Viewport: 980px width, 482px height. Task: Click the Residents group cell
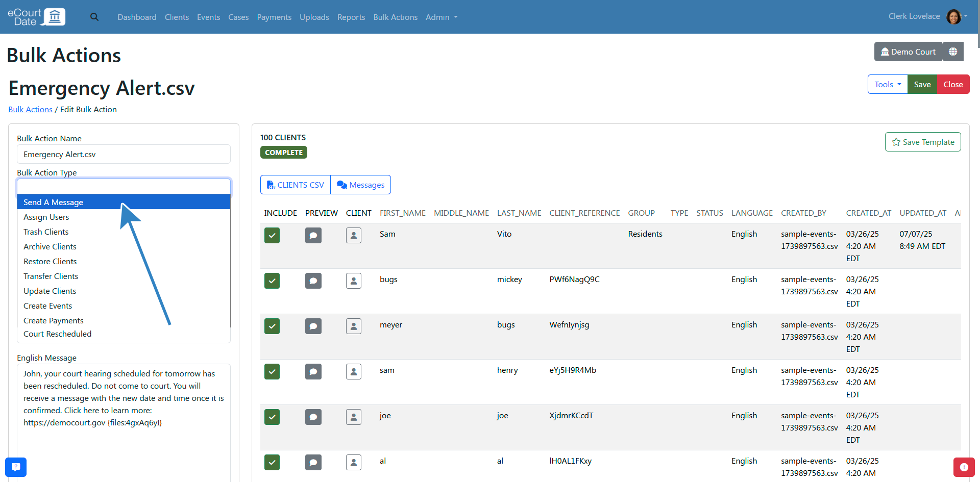[645, 234]
